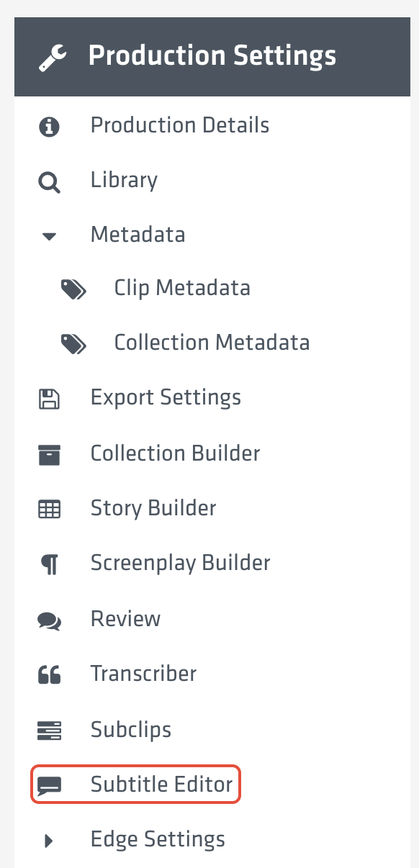Image resolution: width=419 pixels, height=868 pixels.
Task: Open the Screenplay Builder
Action: 180,564
